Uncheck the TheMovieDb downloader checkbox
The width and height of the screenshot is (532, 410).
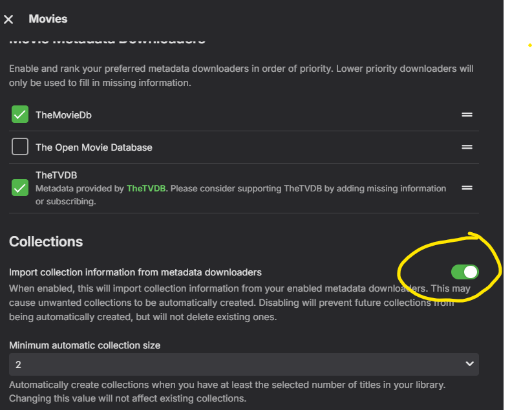coord(20,115)
